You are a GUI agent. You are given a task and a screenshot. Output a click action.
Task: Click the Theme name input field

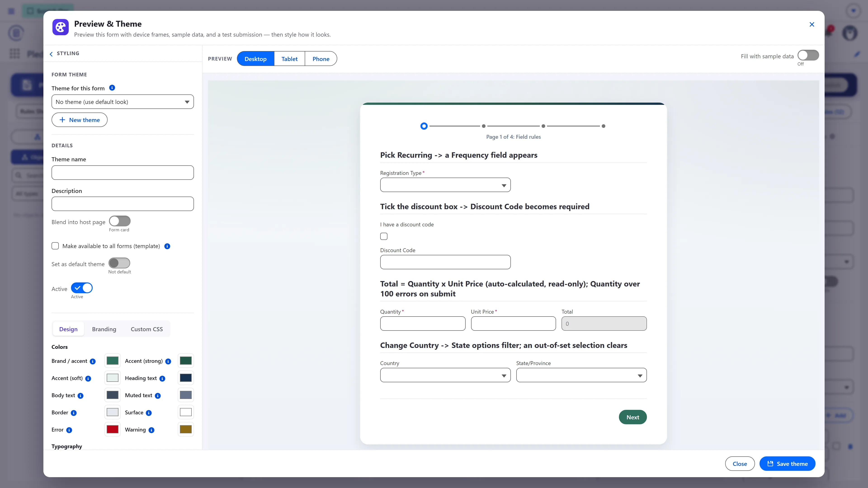[123, 172]
